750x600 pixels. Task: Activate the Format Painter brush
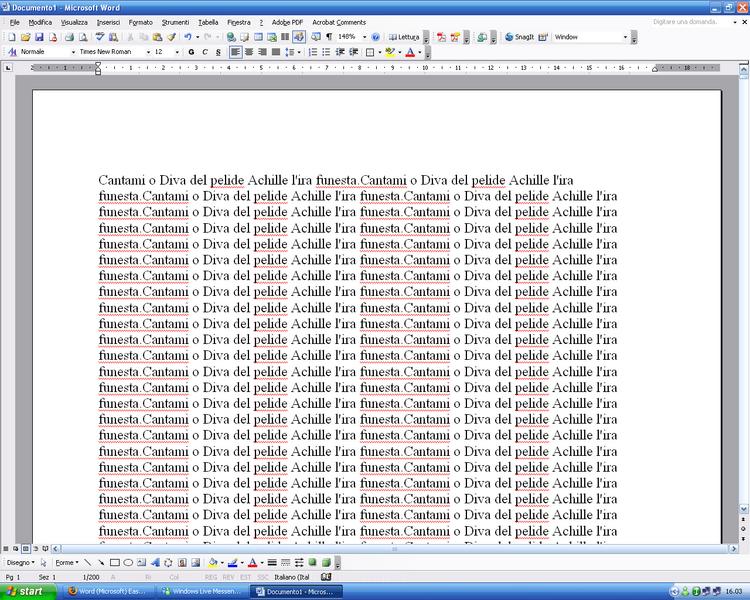tap(171, 37)
